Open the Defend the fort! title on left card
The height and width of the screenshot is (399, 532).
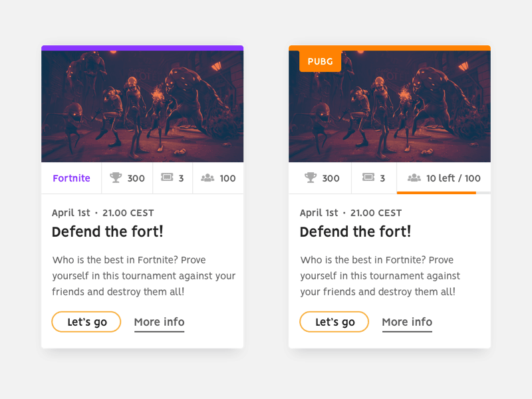coord(108,232)
